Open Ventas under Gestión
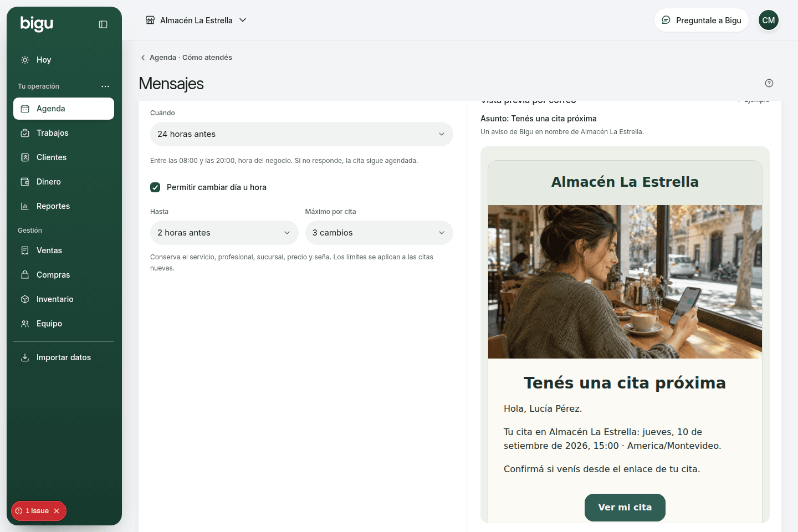The height and width of the screenshot is (532, 798). tap(64, 250)
